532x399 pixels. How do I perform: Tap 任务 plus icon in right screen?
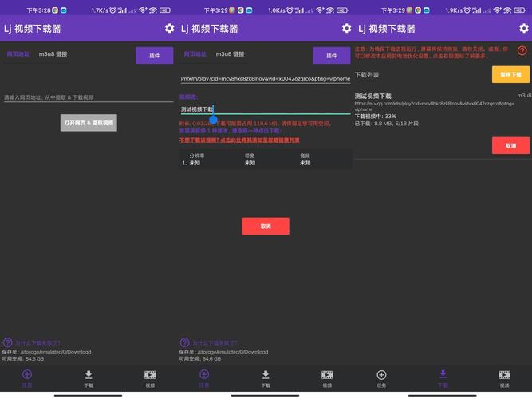[x=381, y=375]
